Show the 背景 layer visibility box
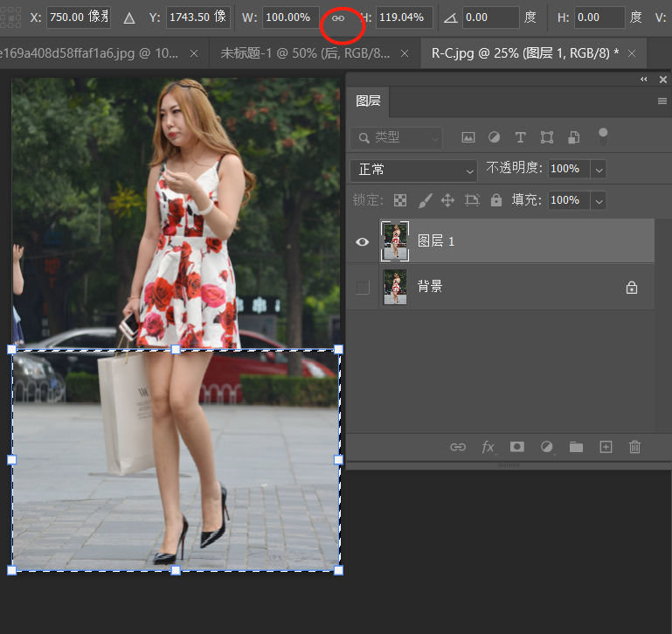 [x=363, y=288]
